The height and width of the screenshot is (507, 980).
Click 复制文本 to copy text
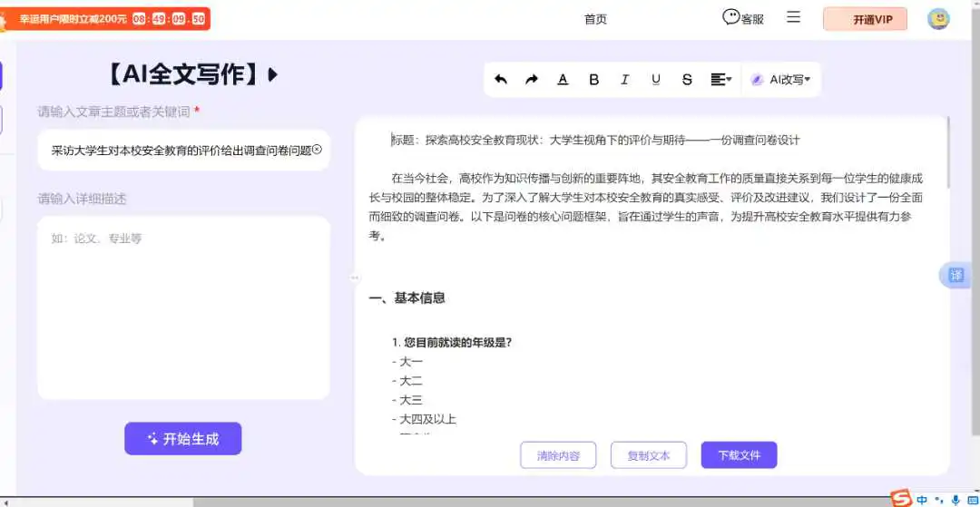point(649,455)
